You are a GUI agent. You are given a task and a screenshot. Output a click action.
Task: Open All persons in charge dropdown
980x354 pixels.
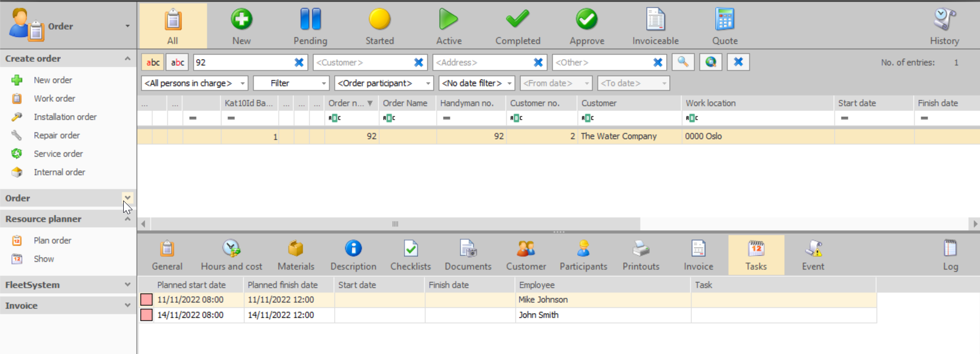pyautogui.click(x=195, y=83)
